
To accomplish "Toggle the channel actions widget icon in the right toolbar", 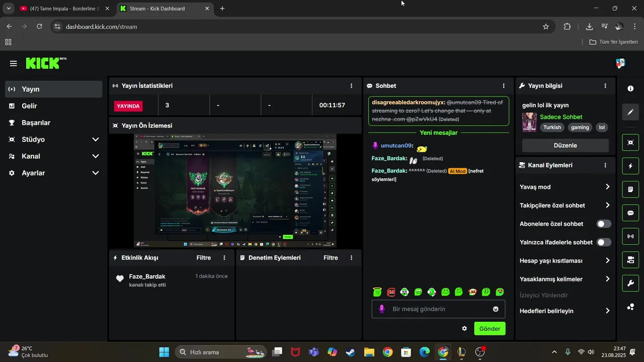I will point(630,260).
